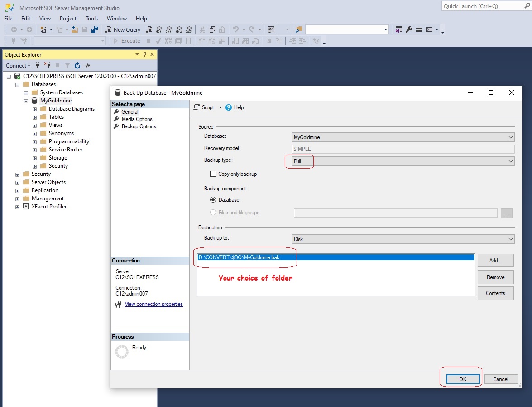532x407 pixels.
Task: Click the Registered Servers window icon
Action: coord(399,29)
